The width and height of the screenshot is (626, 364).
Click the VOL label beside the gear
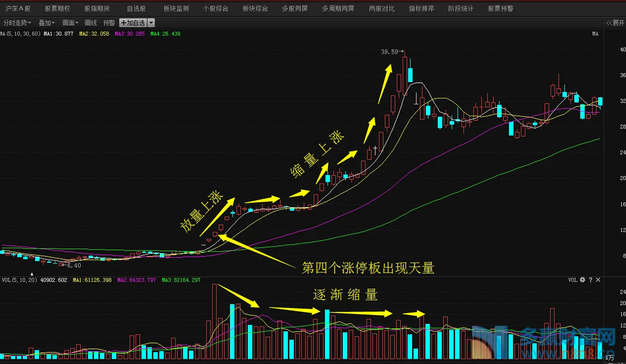572,280
